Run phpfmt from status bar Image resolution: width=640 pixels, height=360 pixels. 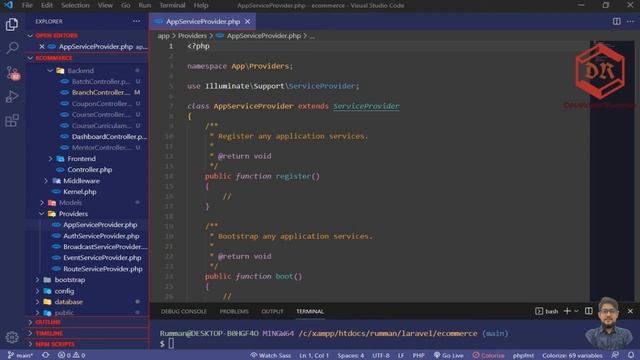pos(523,355)
